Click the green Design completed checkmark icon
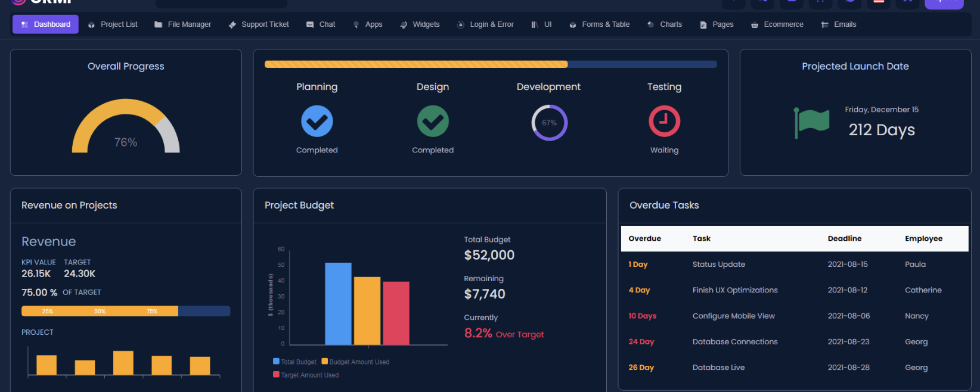Viewport: 980px width, 392px height. click(x=433, y=122)
